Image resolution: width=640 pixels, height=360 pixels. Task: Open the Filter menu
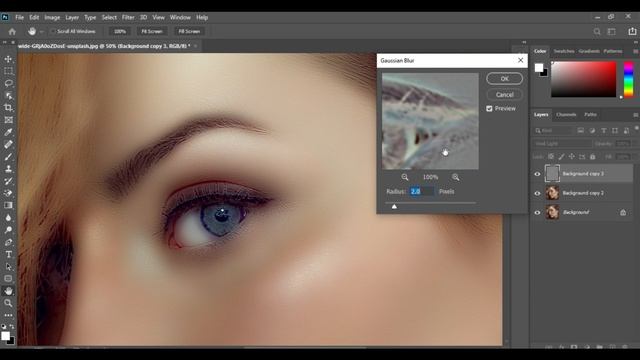128,18
